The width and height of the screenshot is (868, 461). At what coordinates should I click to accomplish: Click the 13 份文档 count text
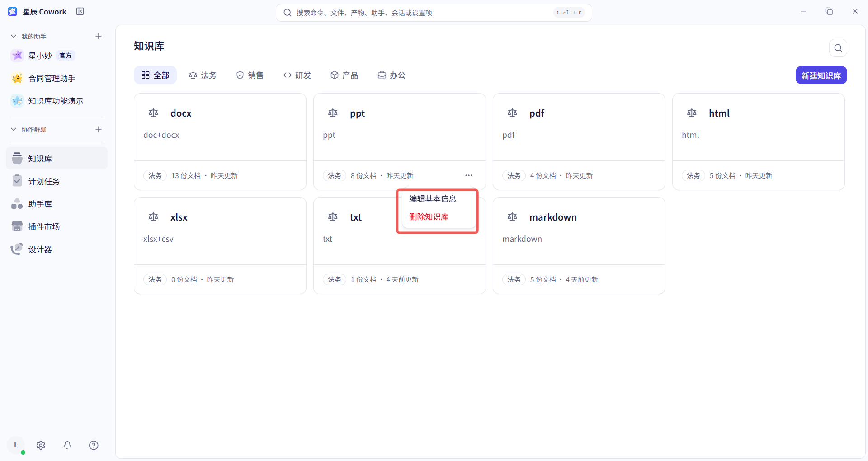tap(186, 175)
